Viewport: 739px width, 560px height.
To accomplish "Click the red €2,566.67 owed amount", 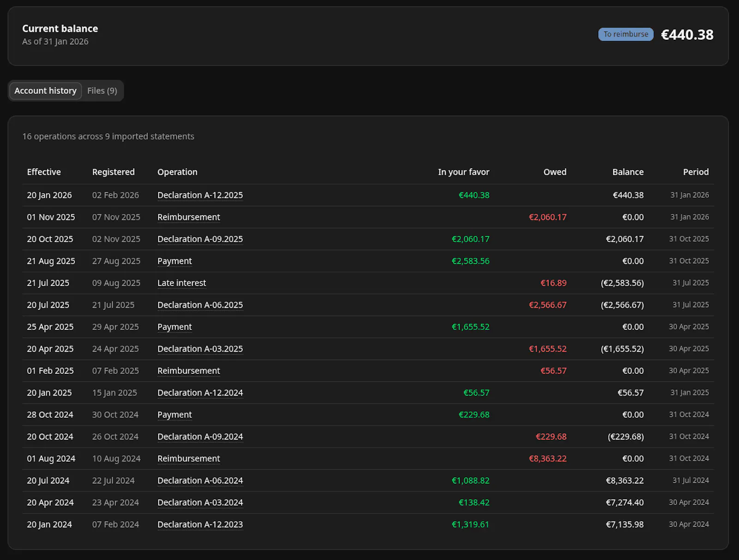I will pos(547,305).
